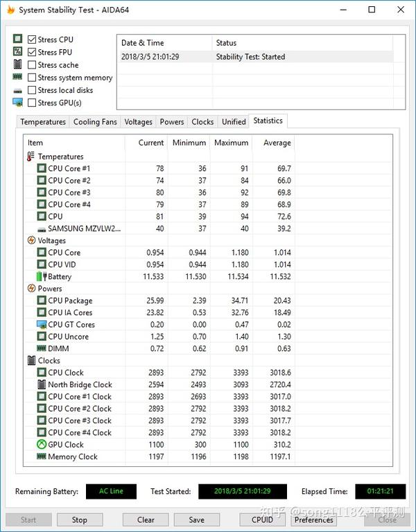416x532 pixels.
Task: Click the SAMSUNG MZVLW2 drive icon
Action: coord(42,229)
